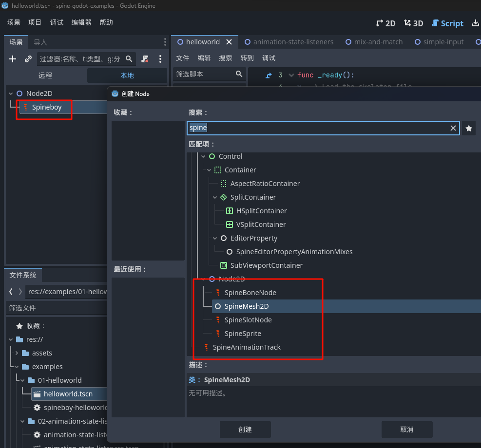Favorite node type with star button

click(469, 129)
